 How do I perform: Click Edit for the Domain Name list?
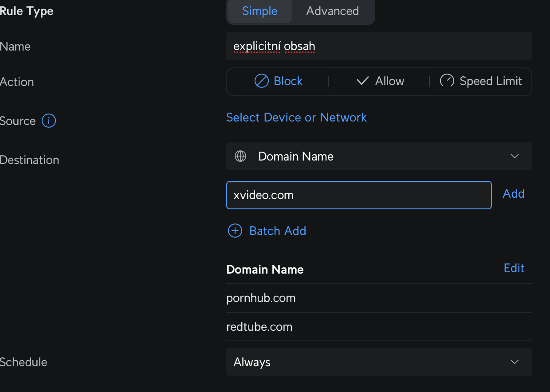514,268
